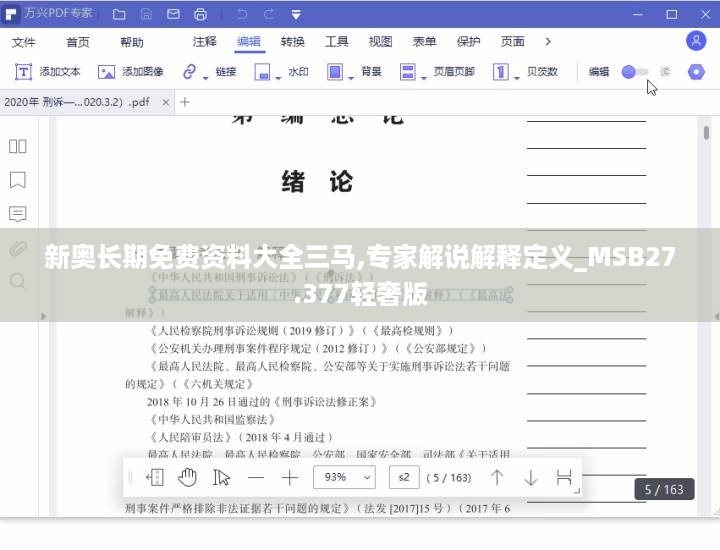This screenshot has height=550, width=720.
Task: Switch to the 注释 (Comment) tab
Action: pos(204,42)
